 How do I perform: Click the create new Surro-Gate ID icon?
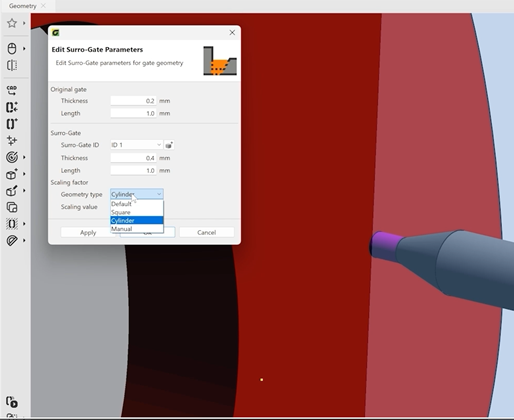(169, 145)
